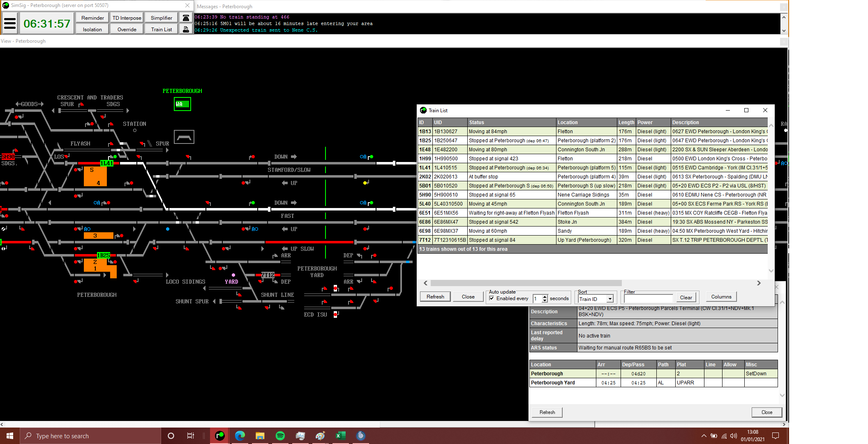
Task: Open the printer icon below the telephone
Action: coord(186,29)
